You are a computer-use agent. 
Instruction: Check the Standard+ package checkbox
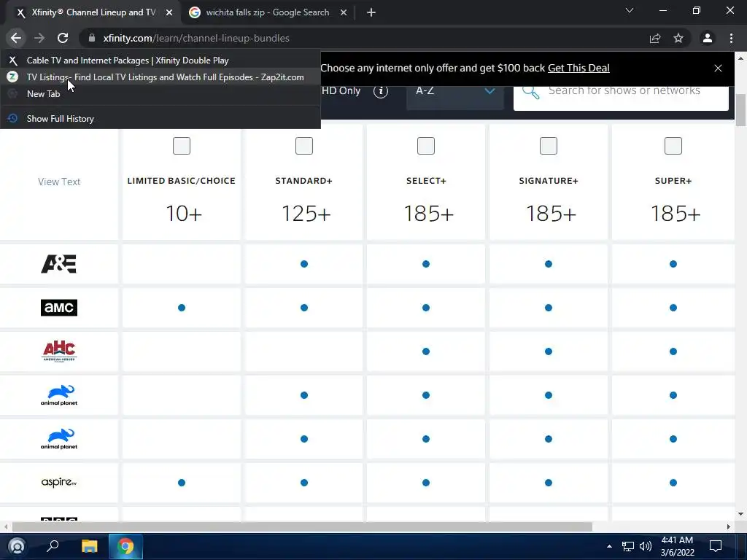tap(304, 146)
